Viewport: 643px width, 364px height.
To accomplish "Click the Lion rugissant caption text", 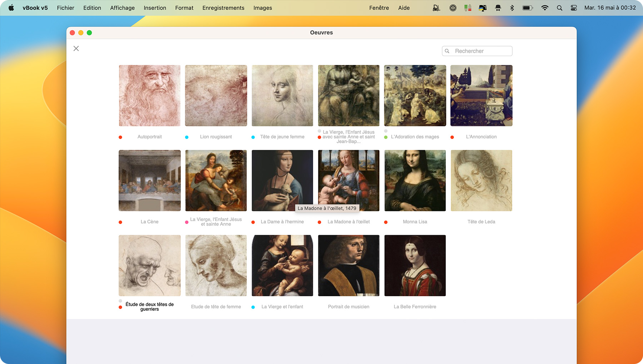I will (216, 137).
